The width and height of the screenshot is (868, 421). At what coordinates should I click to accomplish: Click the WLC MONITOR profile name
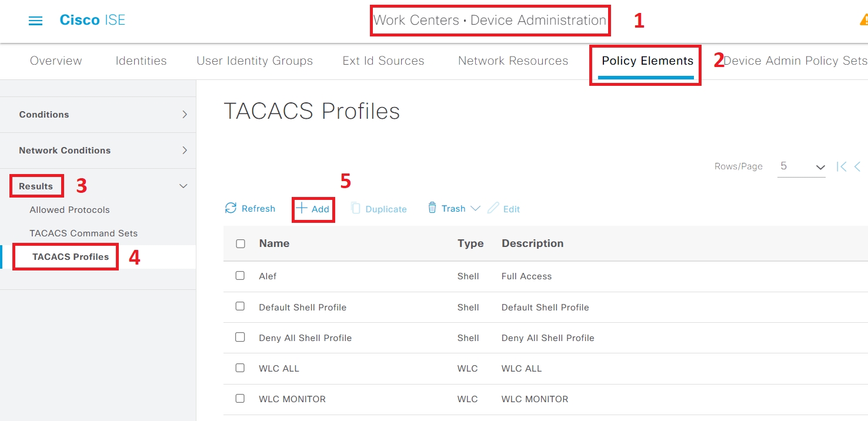[292, 399]
